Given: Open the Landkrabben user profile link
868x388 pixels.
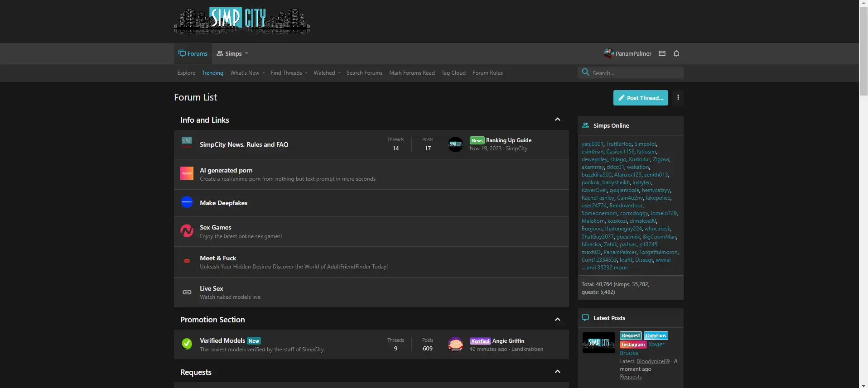Looking at the screenshot, I should [x=527, y=349].
